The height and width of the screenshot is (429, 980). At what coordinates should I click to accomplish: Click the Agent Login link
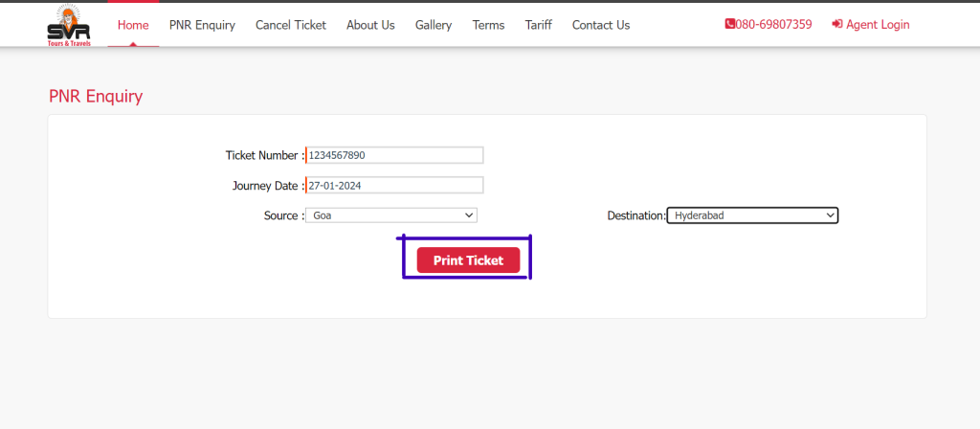[871, 24]
